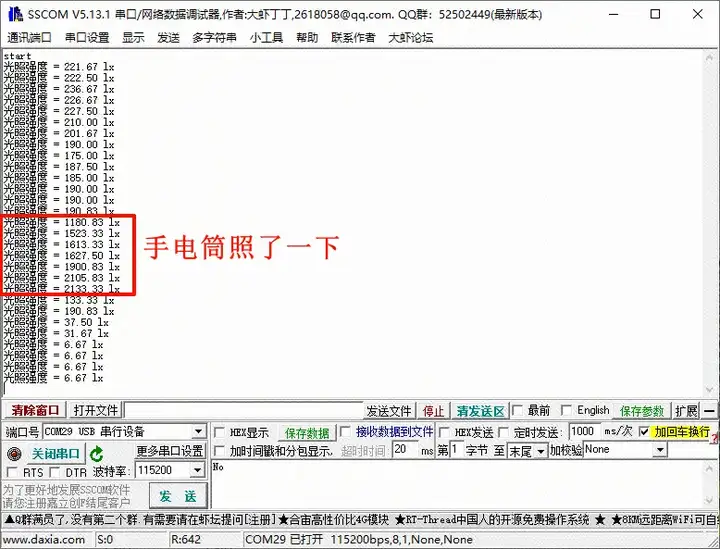The width and height of the screenshot is (720, 549).
Task: Enable the HEX发送 checkbox
Action: (x=444, y=432)
